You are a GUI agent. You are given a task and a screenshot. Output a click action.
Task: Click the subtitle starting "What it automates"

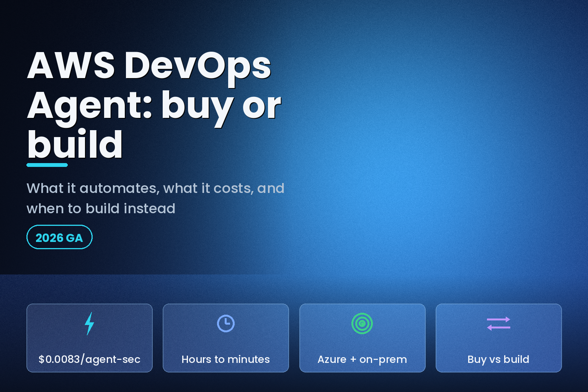pyautogui.click(x=155, y=198)
